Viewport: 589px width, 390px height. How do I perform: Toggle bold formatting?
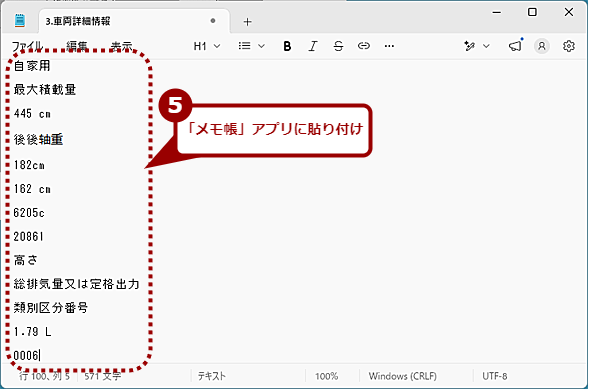pyautogui.click(x=287, y=46)
